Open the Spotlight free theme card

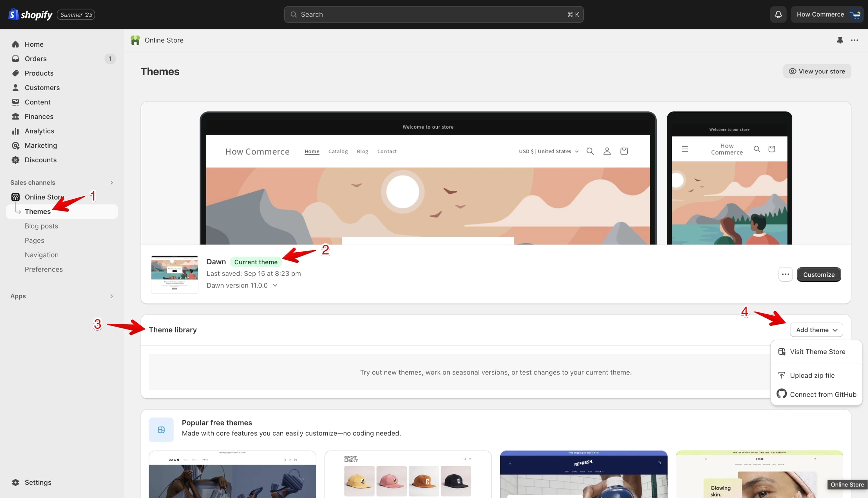(408, 475)
